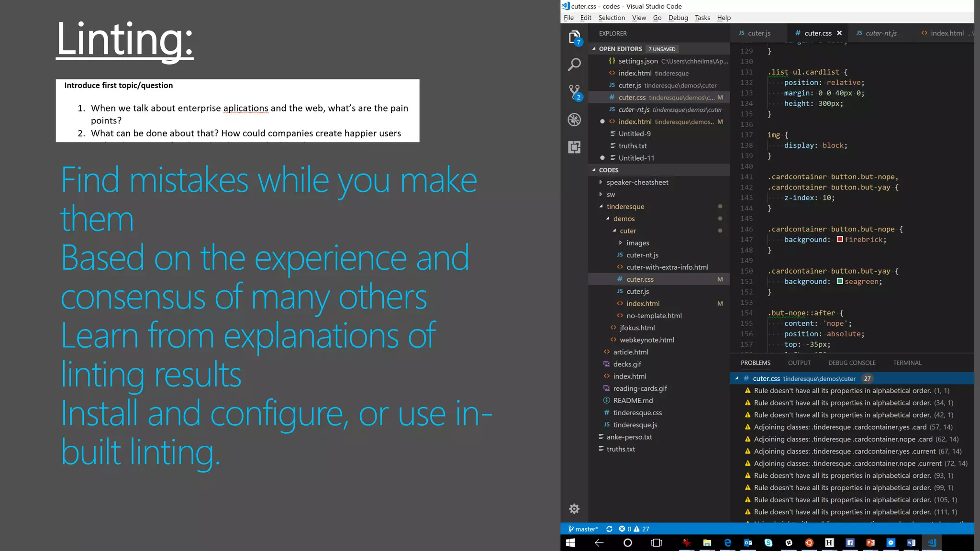
Task: Open the Tasks menu
Action: (702, 18)
